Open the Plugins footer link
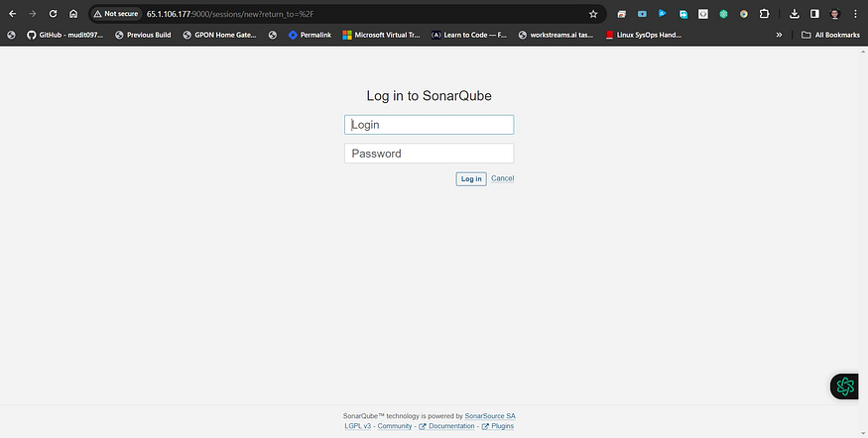 (x=498, y=426)
